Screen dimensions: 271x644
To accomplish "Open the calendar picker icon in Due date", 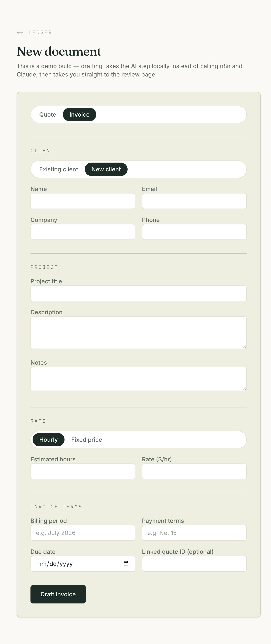I will 126,564.
